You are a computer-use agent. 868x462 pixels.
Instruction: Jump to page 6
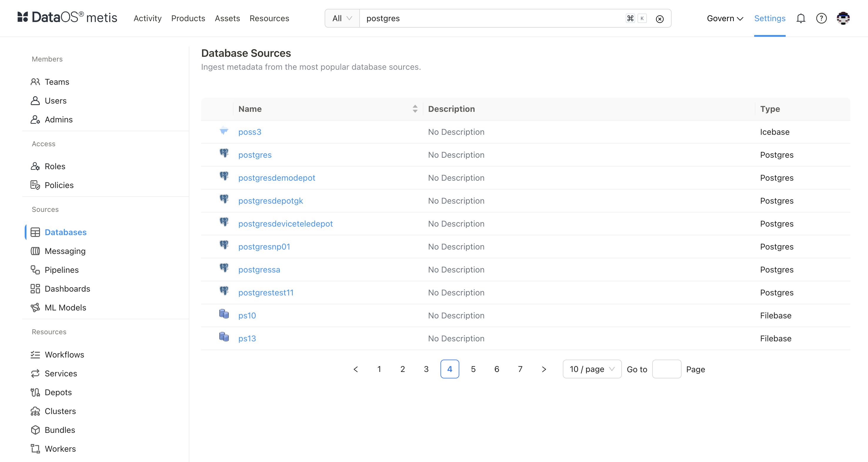(497, 369)
